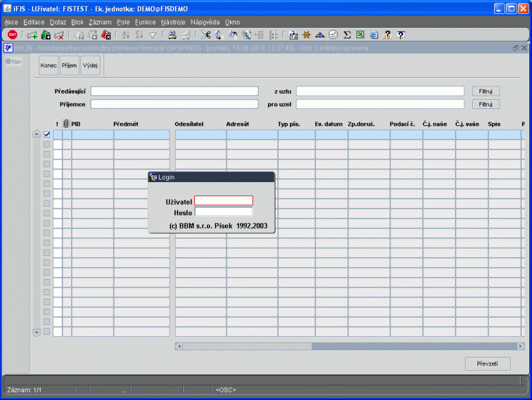
Task: Click the paperclip attachment column header
Action: (x=66, y=124)
